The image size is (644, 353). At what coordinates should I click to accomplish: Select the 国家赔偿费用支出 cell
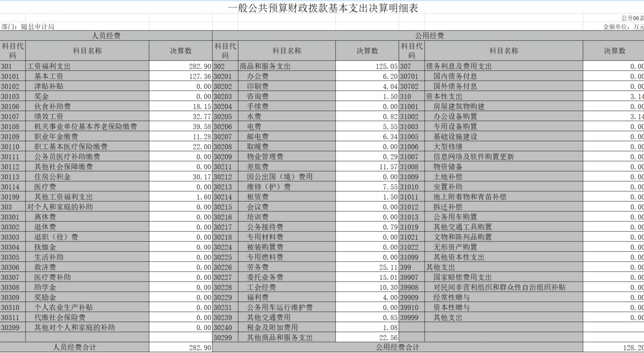tap(504, 277)
